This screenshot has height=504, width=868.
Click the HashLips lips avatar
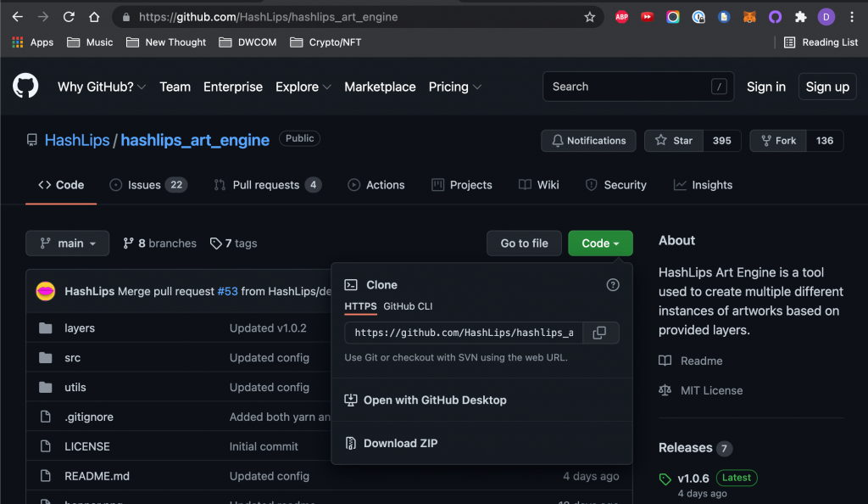point(46,291)
